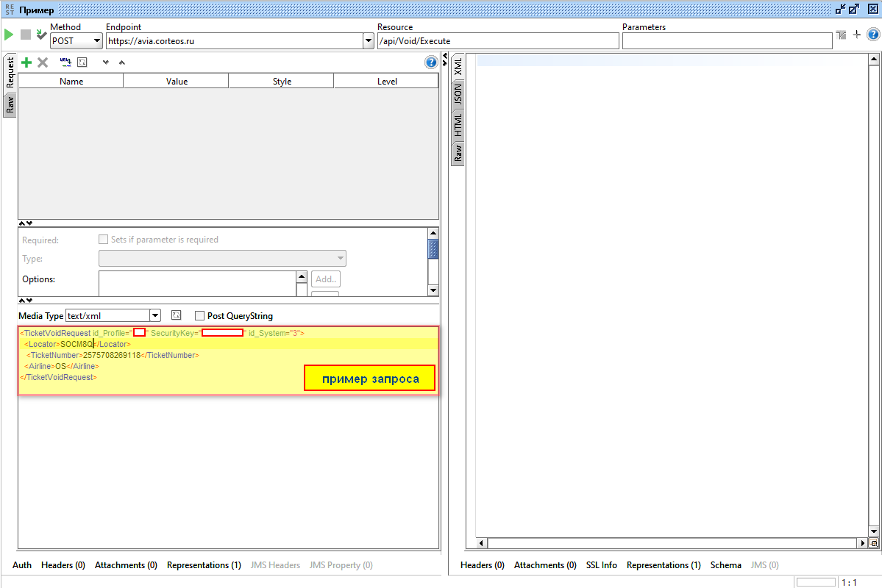Image resolution: width=882 pixels, height=588 pixels.
Task: Click the blue help icon above the parameter table
Action: [431, 62]
